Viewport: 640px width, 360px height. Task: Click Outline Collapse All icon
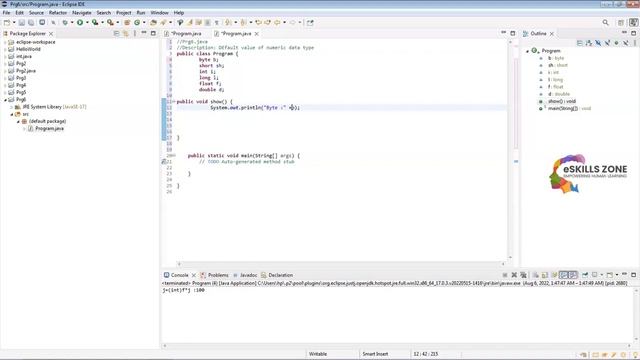580,43
